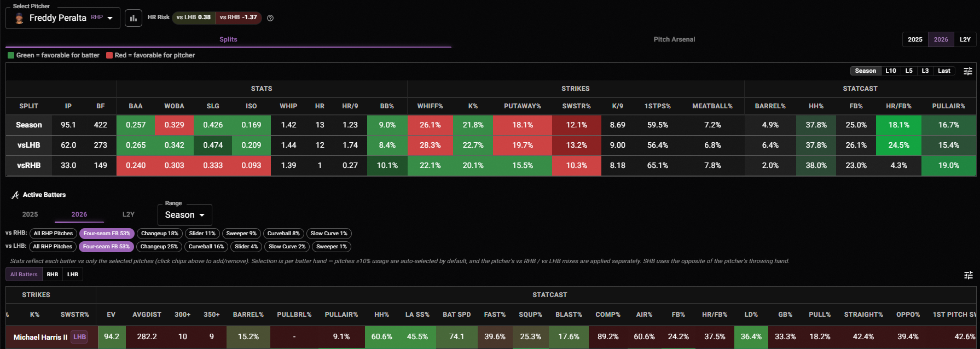Click the HR Risk help question mark icon
This screenshot has width=980, height=349.
coord(270,18)
